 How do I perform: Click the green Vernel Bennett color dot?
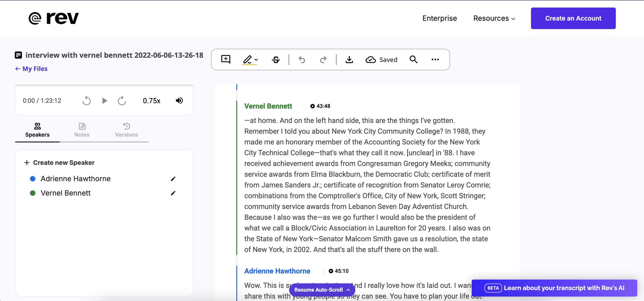coord(33,193)
